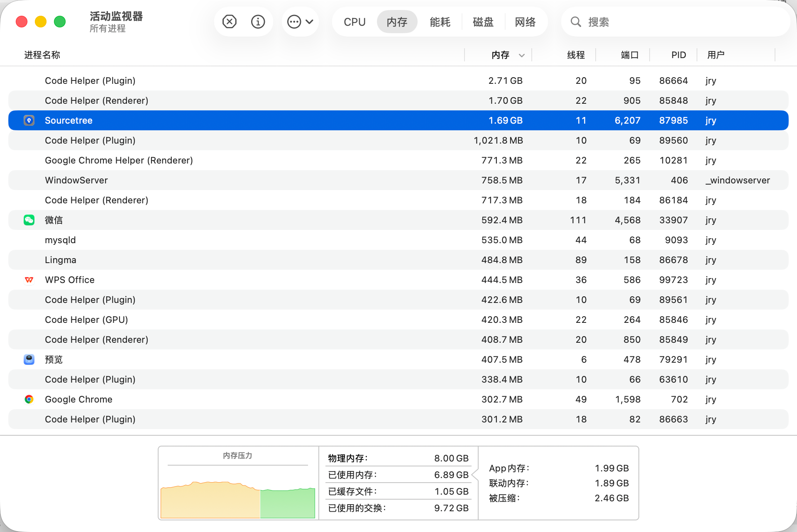Click the Preview (预览) app icon
The height and width of the screenshot is (532, 797).
29,359
